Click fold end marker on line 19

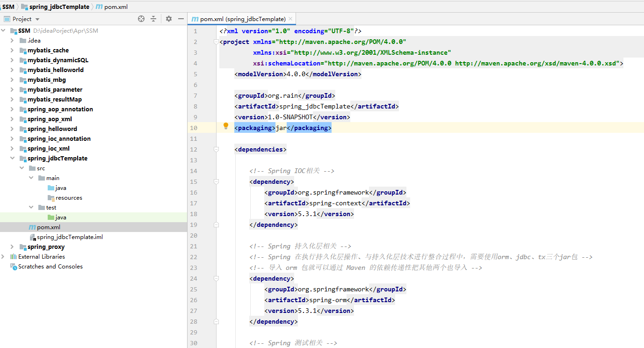(216, 225)
